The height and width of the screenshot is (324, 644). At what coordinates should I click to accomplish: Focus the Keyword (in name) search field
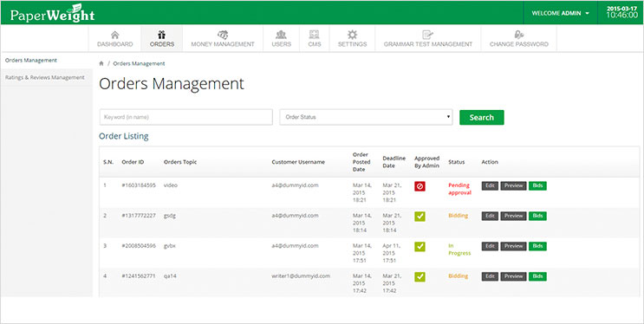pos(186,117)
